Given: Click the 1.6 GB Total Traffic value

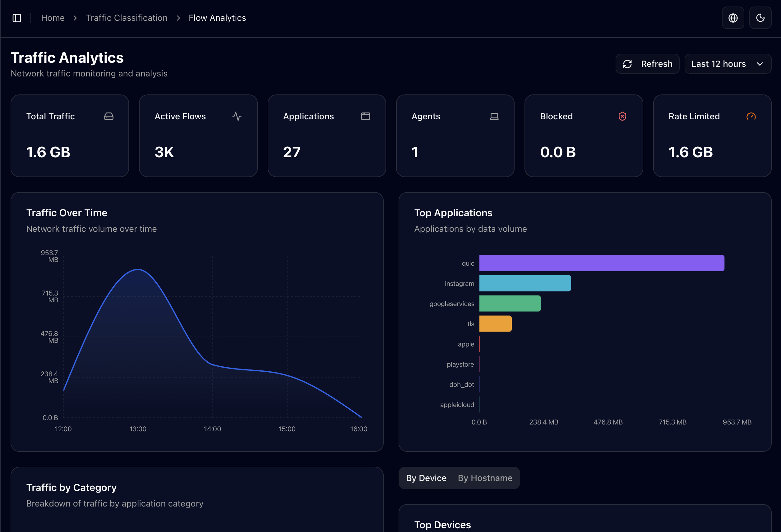Looking at the screenshot, I should [48, 152].
